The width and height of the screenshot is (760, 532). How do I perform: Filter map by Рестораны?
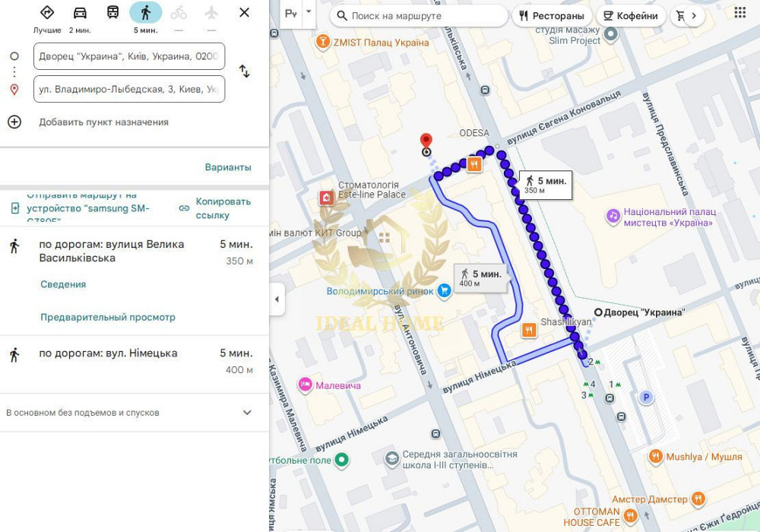coord(552,16)
